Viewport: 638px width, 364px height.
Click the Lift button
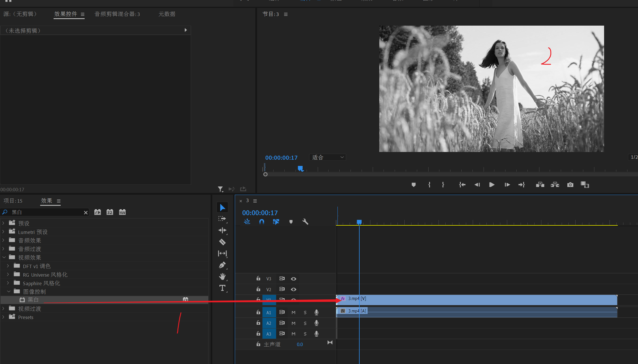pos(540,185)
